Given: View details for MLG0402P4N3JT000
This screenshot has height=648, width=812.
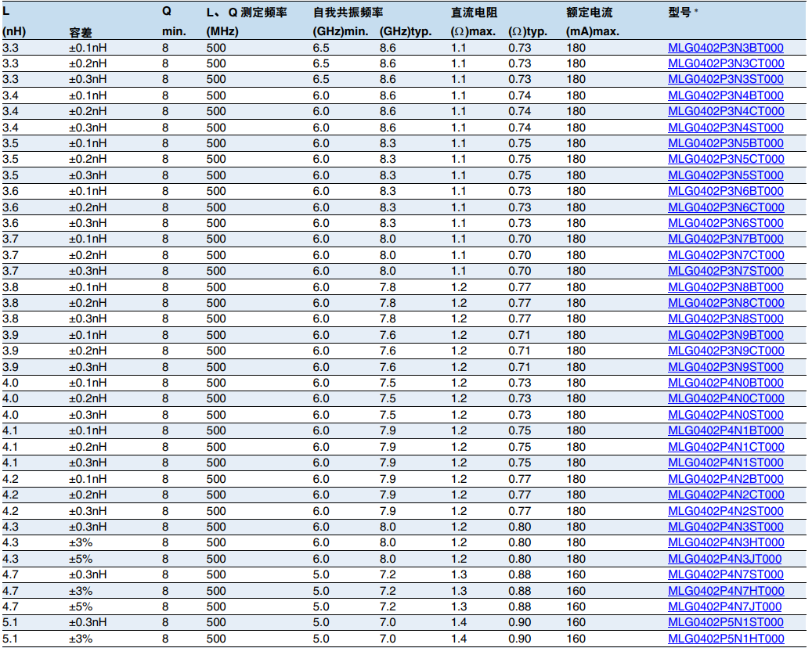Looking at the screenshot, I should (724, 559).
